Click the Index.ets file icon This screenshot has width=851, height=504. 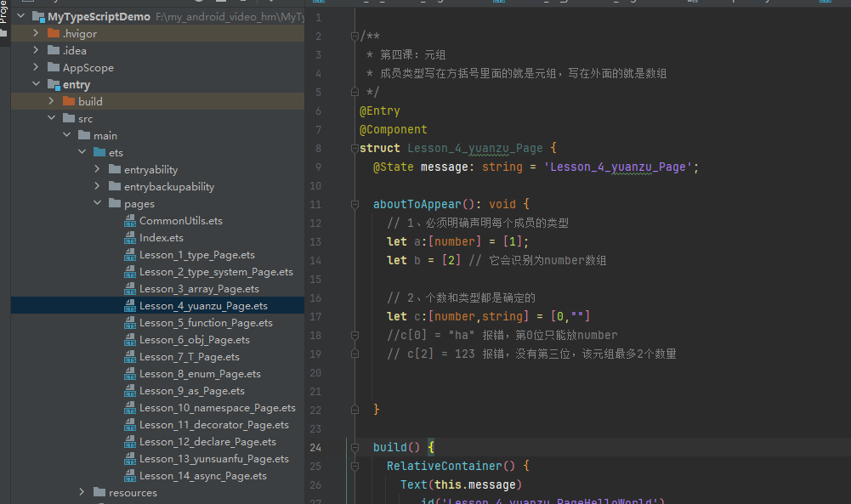point(130,238)
